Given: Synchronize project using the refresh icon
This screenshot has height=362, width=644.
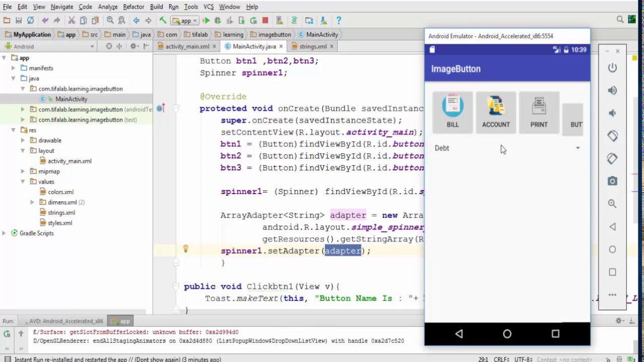Looking at the screenshot, I should (31, 21).
